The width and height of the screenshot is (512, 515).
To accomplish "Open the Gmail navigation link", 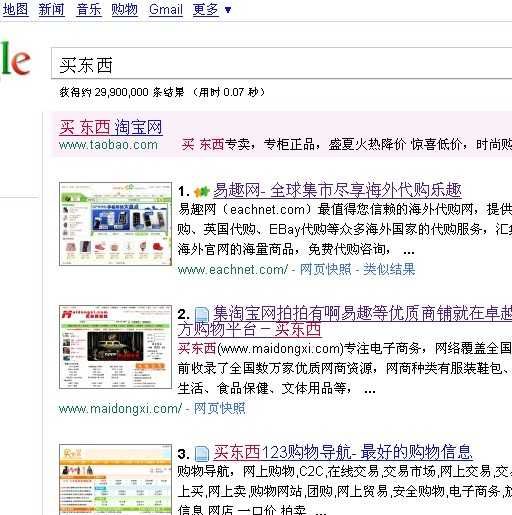I will (166, 9).
